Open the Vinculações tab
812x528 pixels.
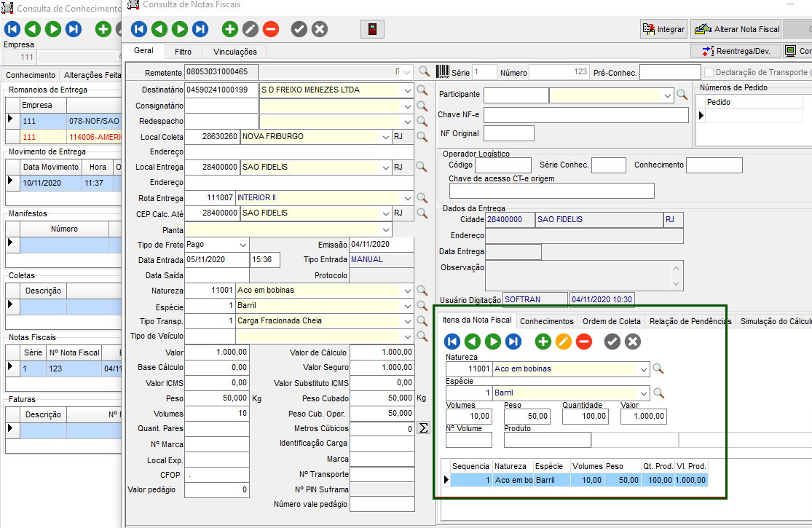coord(234,52)
